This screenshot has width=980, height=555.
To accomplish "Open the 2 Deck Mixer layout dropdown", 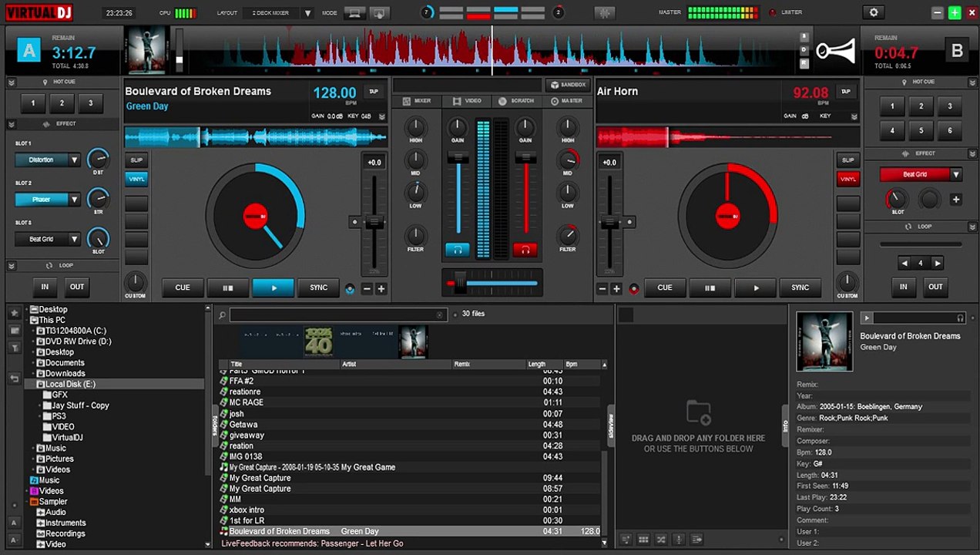I will pos(278,13).
